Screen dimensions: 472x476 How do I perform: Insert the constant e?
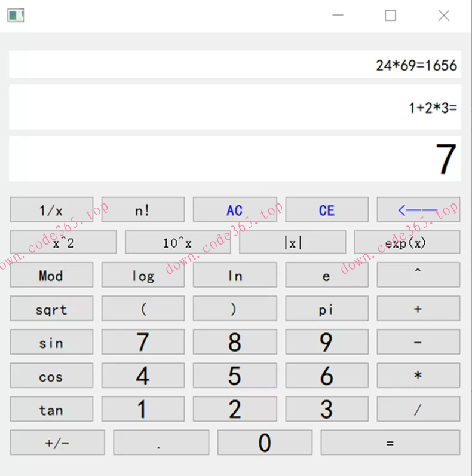(327, 274)
